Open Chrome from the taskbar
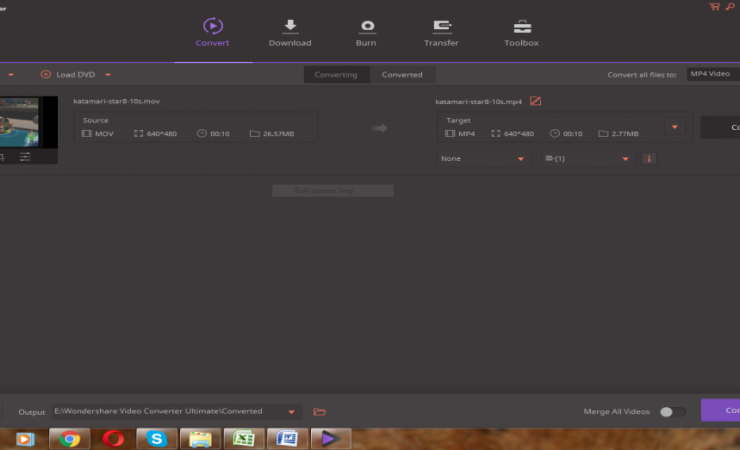Image resolution: width=740 pixels, height=450 pixels. coord(69,439)
